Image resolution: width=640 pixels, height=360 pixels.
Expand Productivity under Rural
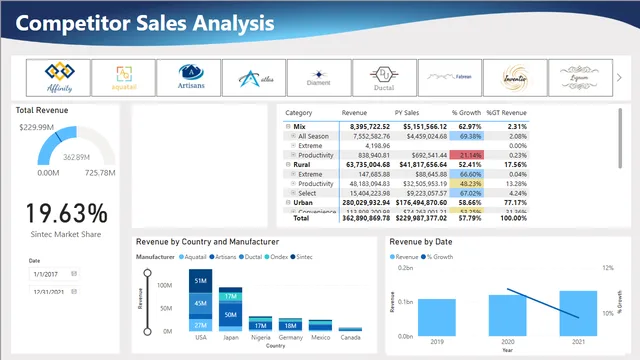[x=293, y=183]
